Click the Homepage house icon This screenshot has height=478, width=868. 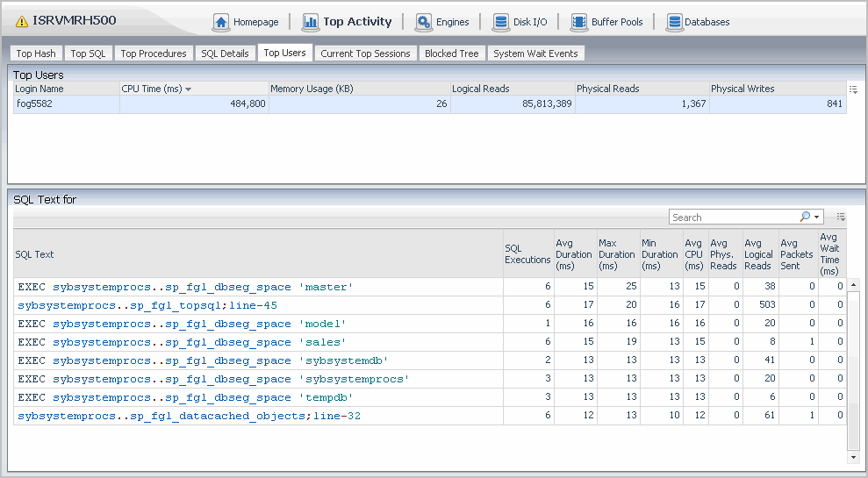pos(221,22)
